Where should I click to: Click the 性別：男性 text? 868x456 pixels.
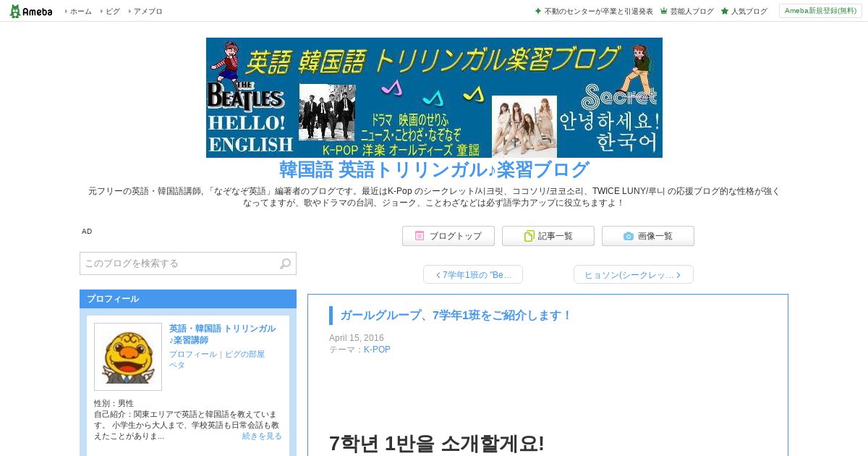coord(114,403)
